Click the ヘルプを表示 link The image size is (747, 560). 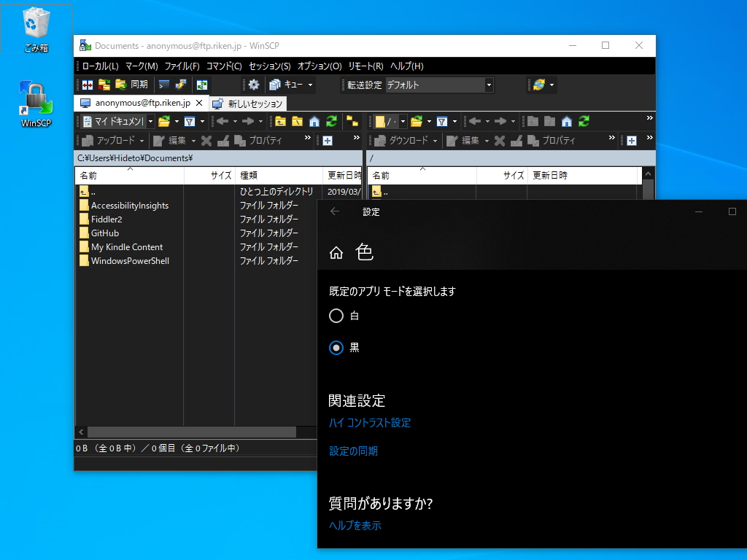[x=355, y=525]
